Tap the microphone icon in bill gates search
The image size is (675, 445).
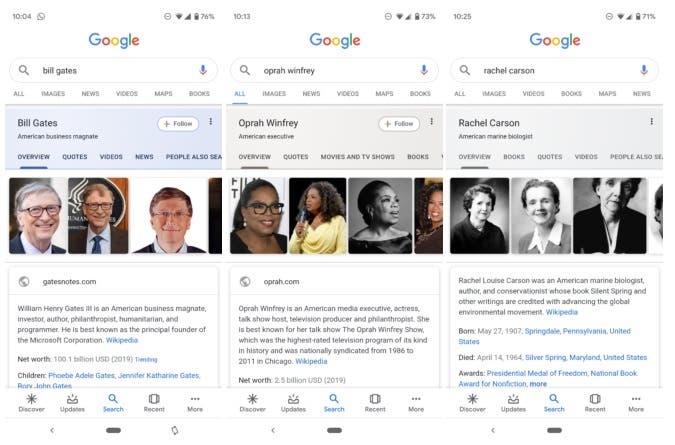[203, 70]
